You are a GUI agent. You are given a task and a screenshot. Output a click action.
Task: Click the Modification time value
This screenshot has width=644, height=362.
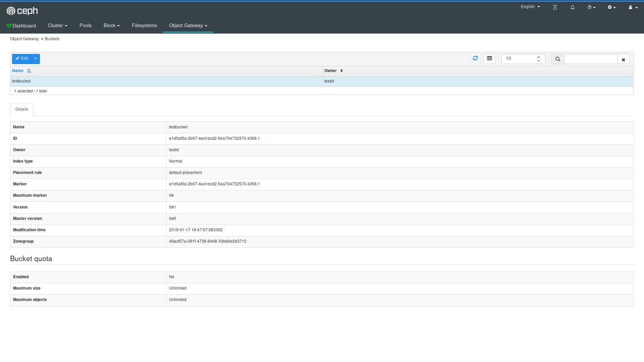coord(196,230)
